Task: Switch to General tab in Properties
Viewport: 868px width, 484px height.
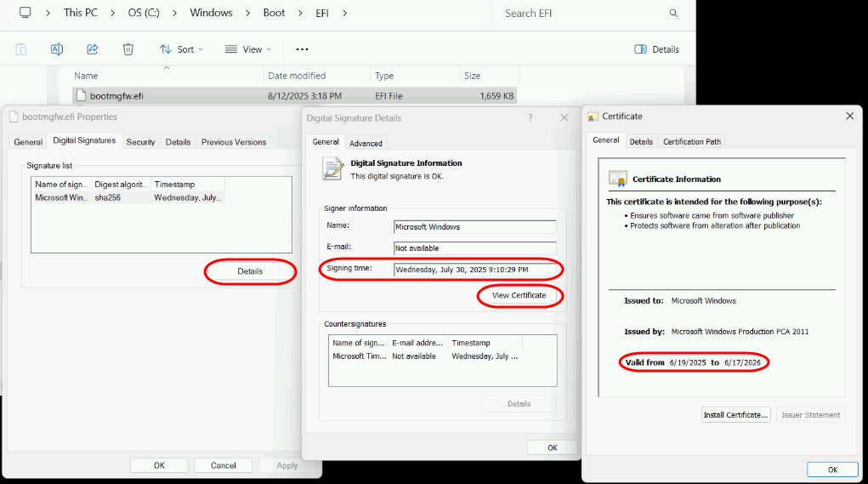Action: click(28, 142)
